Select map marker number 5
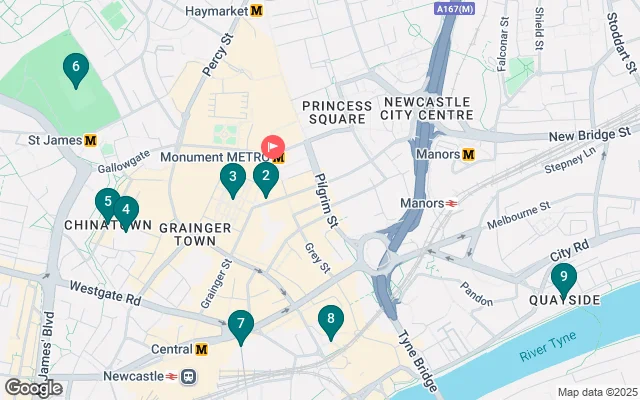Viewport: 640px width, 400px height. point(107,205)
